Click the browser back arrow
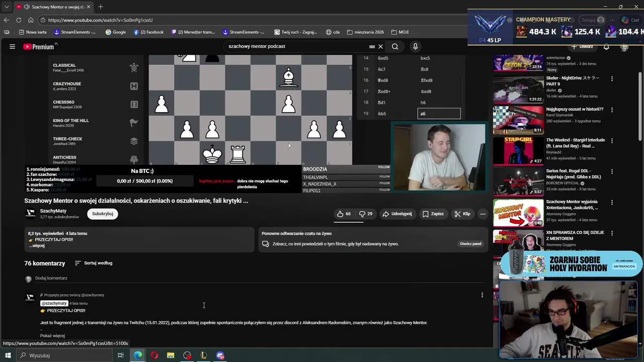The image size is (644, 362). coord(7,20)
